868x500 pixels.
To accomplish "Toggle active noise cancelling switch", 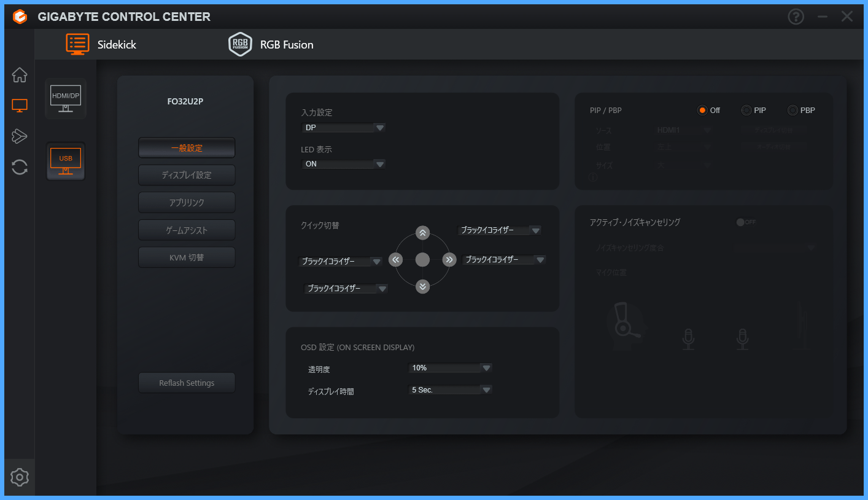I will (x=745, y=222).
